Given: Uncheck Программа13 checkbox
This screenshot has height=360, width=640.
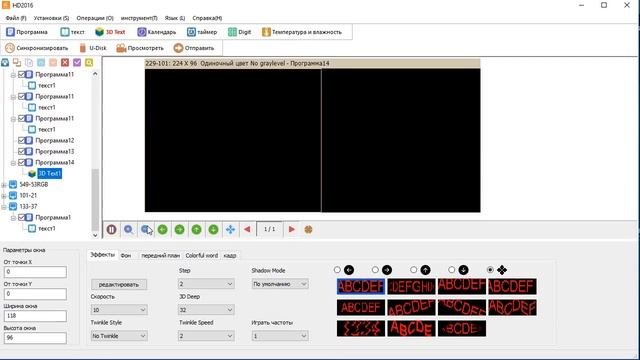Looking at the screenshot, I should point(22,151).
